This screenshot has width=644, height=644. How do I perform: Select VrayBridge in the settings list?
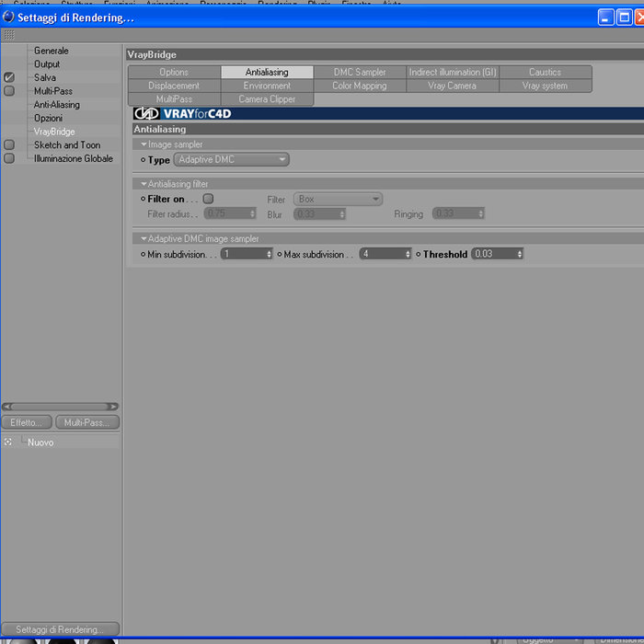(x=54, y=132)
